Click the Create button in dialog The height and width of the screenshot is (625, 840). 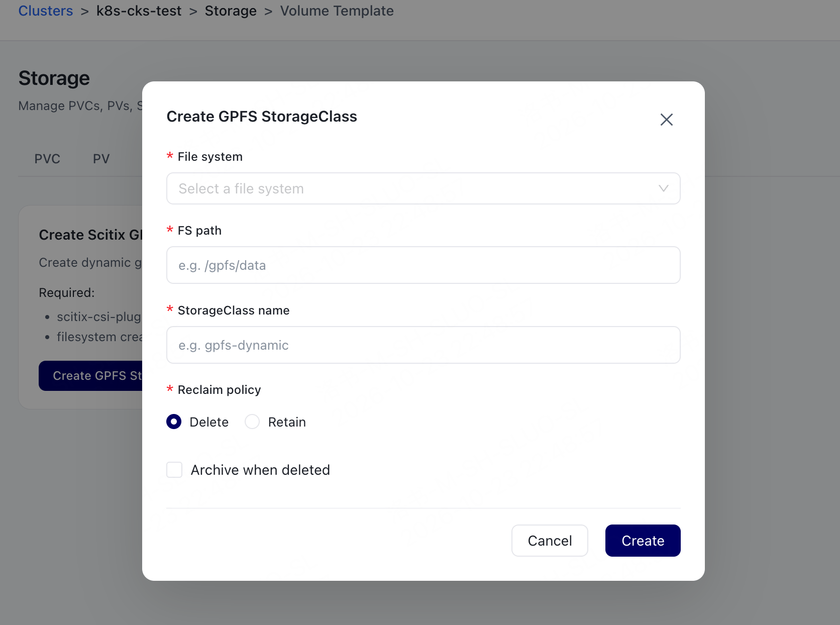click(x=643, y=541)
